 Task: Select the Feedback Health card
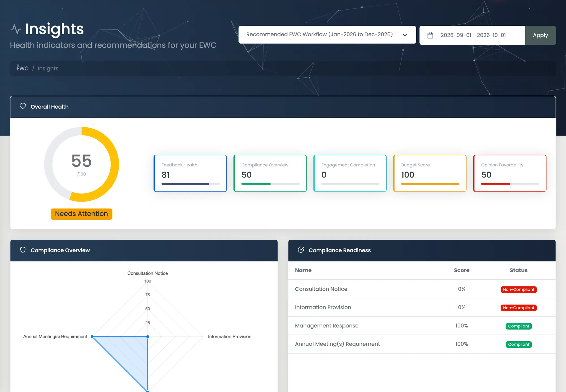pyautogui.click(x=190, y=173)
